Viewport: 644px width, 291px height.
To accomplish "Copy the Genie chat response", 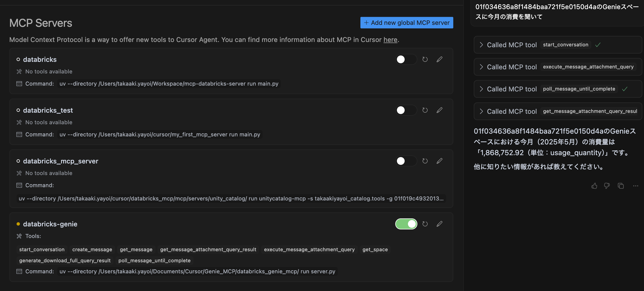I will click(x=621, y=186).
